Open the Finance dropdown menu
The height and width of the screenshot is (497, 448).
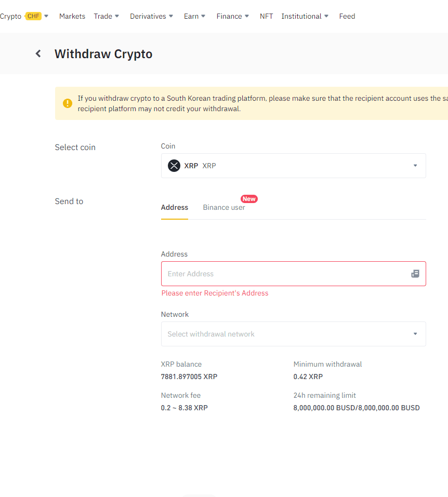pyautogui.click(x=233, y=16)
